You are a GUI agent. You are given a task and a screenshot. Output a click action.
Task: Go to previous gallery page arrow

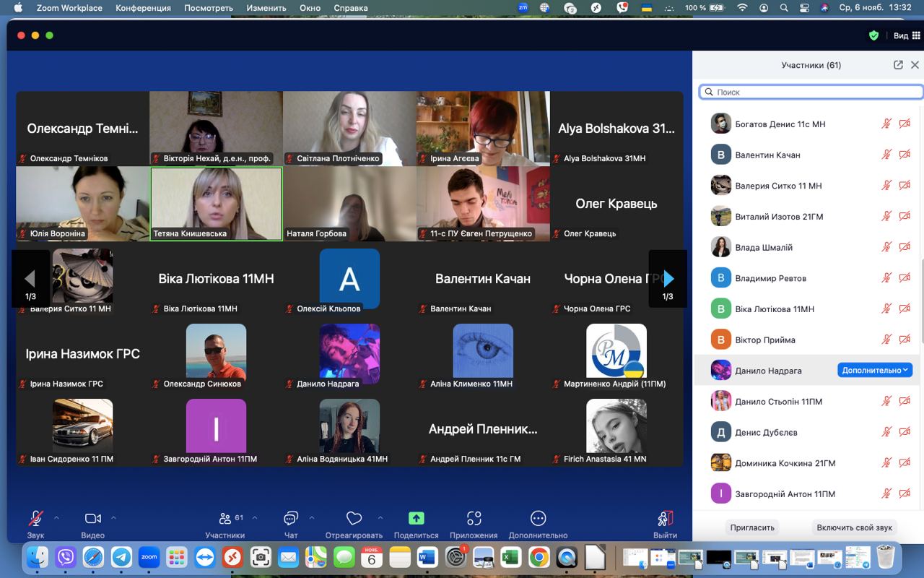30,279
